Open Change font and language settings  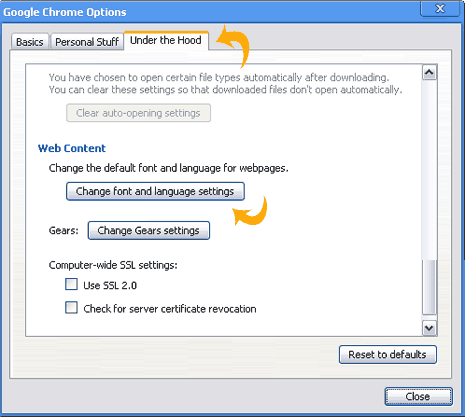[155, 191]
